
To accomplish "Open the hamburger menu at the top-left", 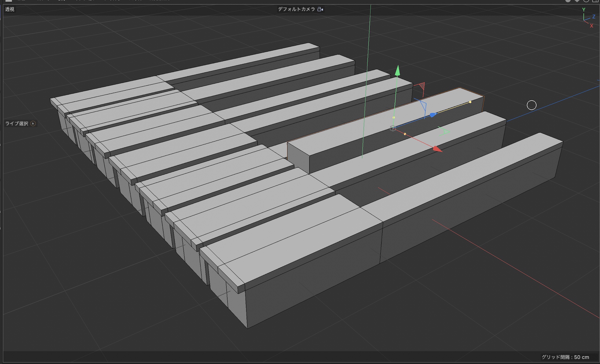I will 9,1.
